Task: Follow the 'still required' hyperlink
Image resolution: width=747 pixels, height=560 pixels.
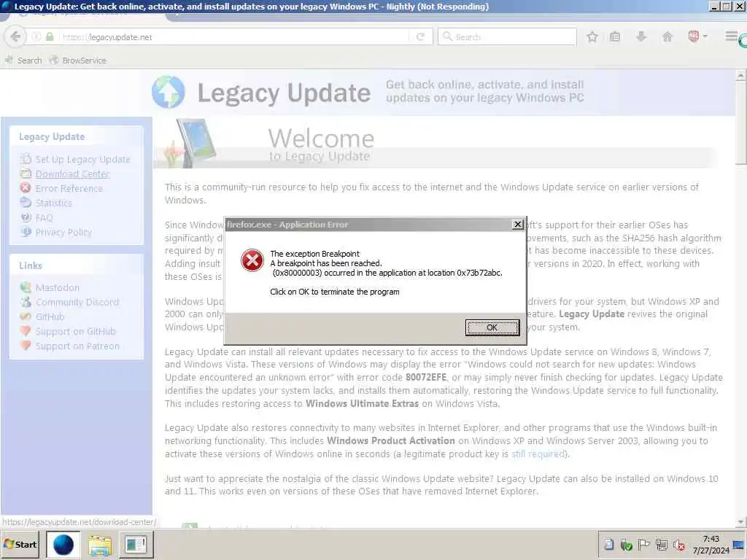Action: pyautogui.click(x=538, y=454)
